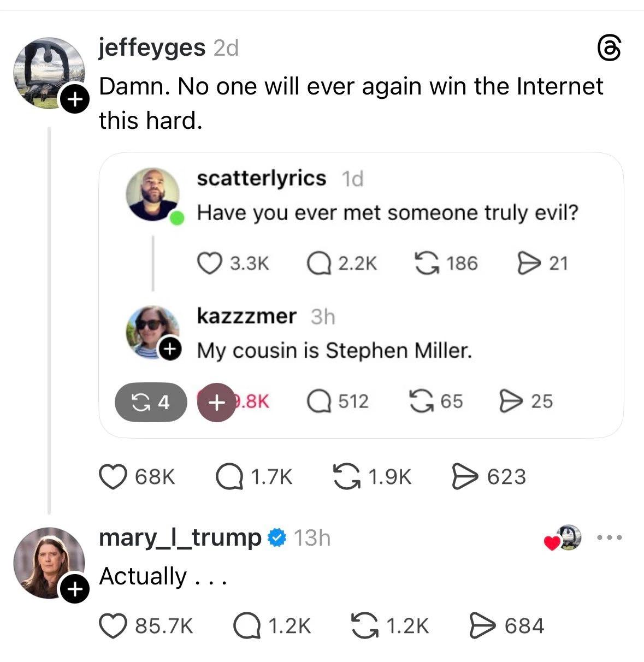644x662 pixels.
Task: Follow kazzzmer with the plus badge
Action: 170,348
